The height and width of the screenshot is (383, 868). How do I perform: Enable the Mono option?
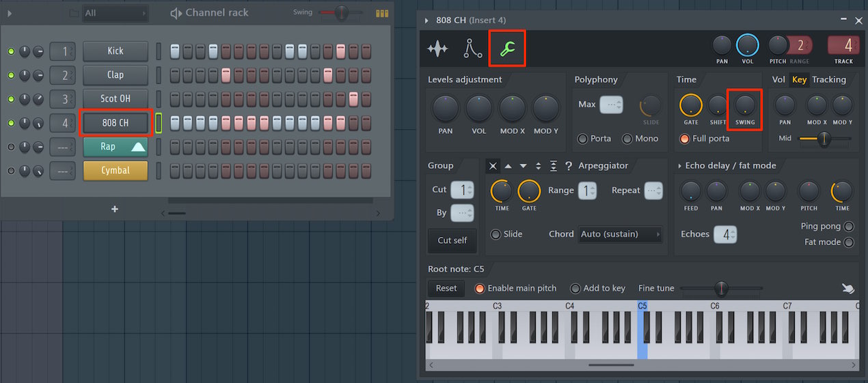627,139
